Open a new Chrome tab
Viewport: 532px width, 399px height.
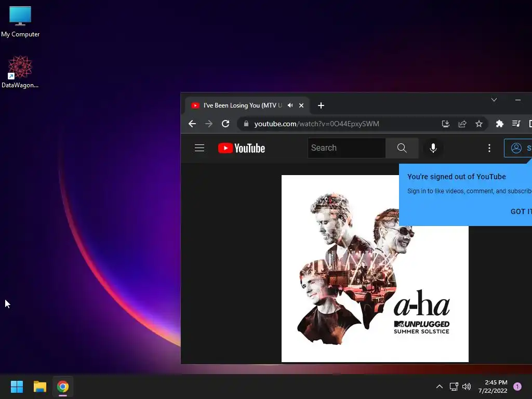click(321, 105)
